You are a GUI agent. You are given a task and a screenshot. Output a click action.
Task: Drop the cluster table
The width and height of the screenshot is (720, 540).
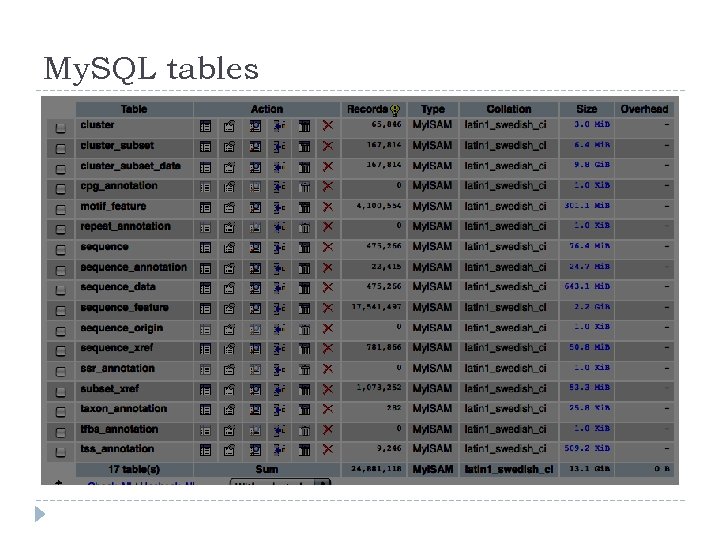point(328,125)
